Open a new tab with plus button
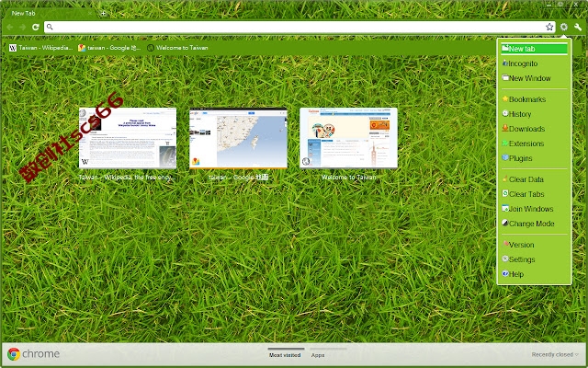The image size is (588, 368). click(103, 14)
